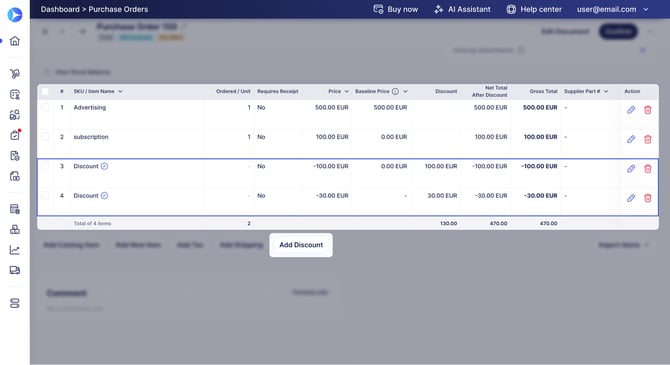This screenshot has height=365, width=670.
Task: Click the Add Discount button
Action: pos(301,245)
